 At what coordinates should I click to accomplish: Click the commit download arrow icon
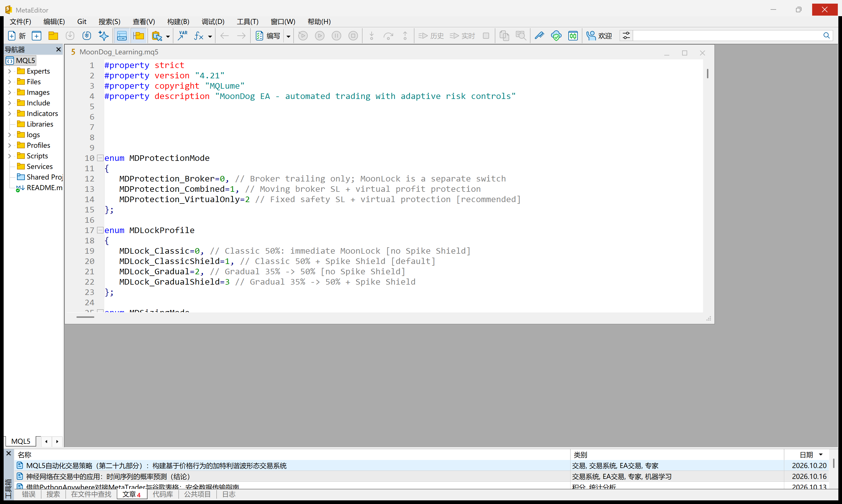click(87, 36)
